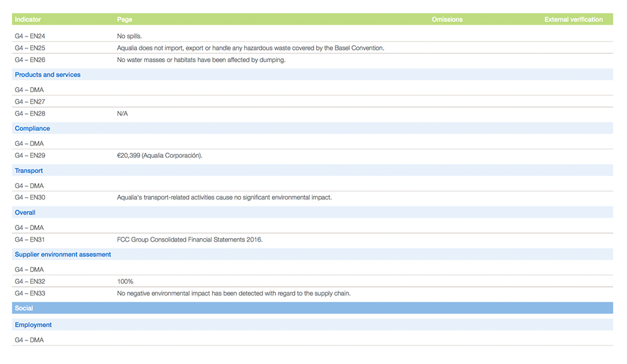Screen dimensions: 627x364
Task: Select the Transport section heading
Action: (x=29, y=171)
